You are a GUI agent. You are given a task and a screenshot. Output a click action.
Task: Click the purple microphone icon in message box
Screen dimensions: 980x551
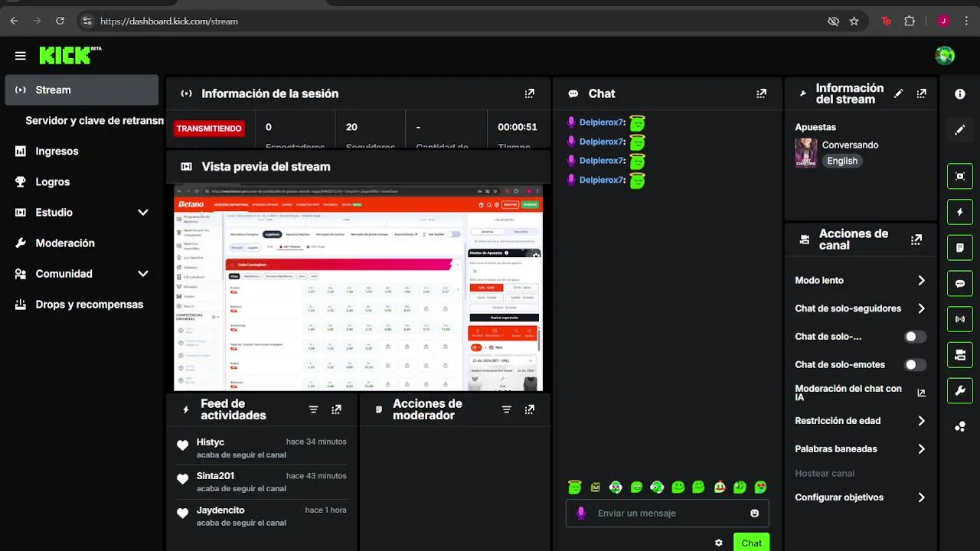[581, 513]
